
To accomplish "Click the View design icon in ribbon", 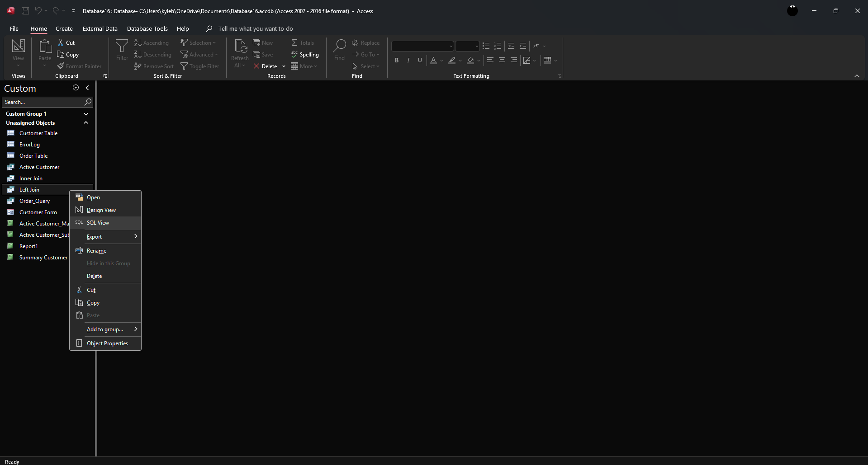I will [x=18, y=46].
